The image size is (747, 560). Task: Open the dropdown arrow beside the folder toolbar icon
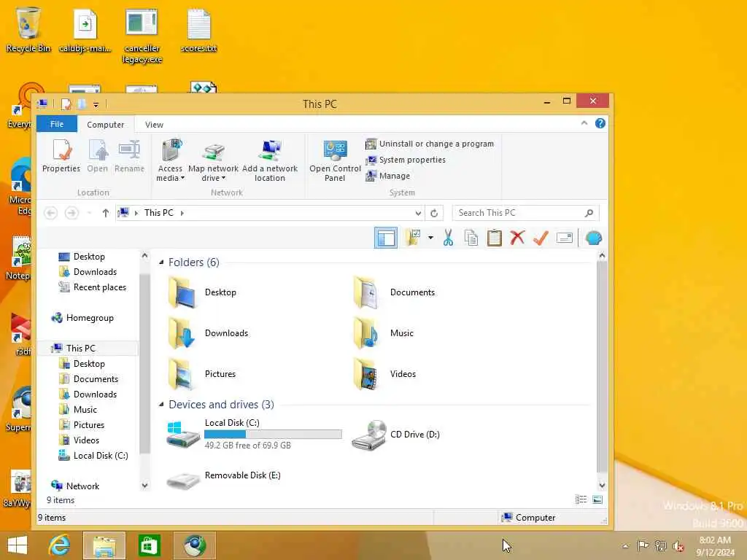click(x=430, y=238)
